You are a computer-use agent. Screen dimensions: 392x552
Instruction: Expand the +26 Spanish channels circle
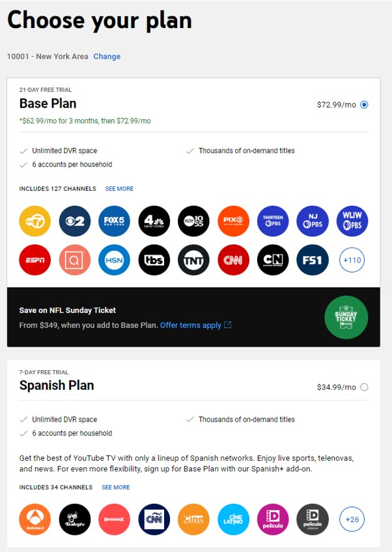coord(352,519)
